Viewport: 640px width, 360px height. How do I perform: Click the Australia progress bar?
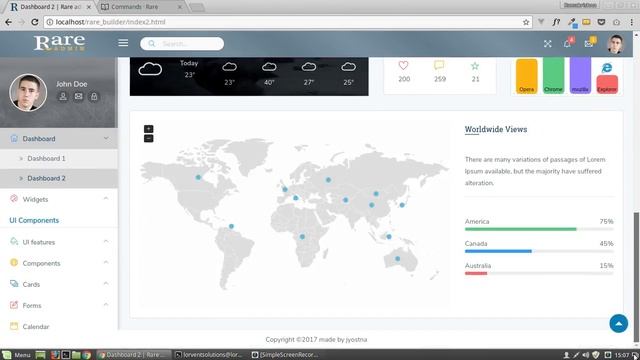click(x=539, y=273)
